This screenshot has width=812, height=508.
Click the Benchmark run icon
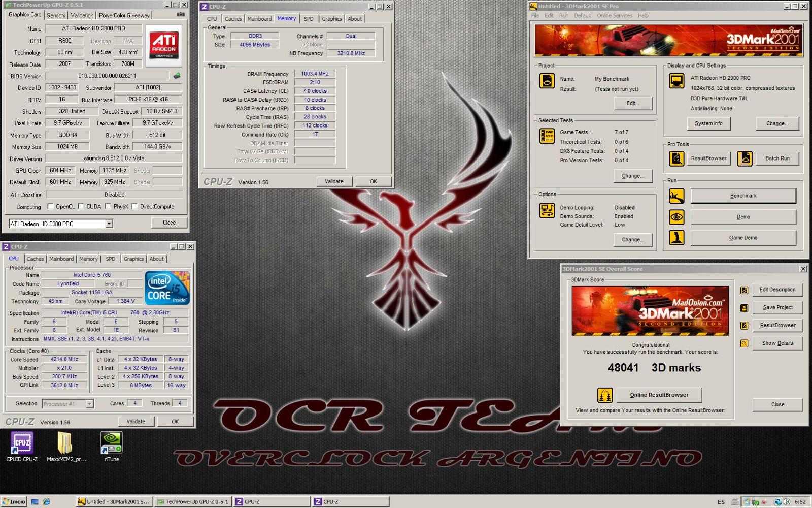[676, 196]
